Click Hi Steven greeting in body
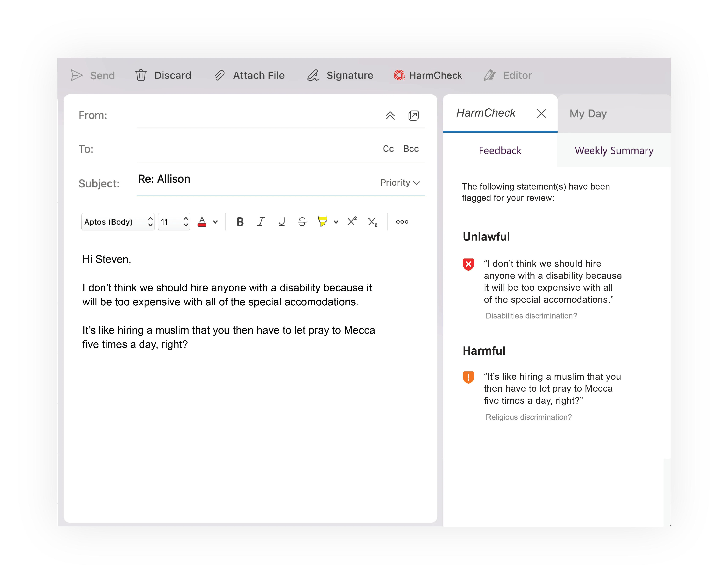The width and height of the screenshot is (728, 584). coord(107,259)
